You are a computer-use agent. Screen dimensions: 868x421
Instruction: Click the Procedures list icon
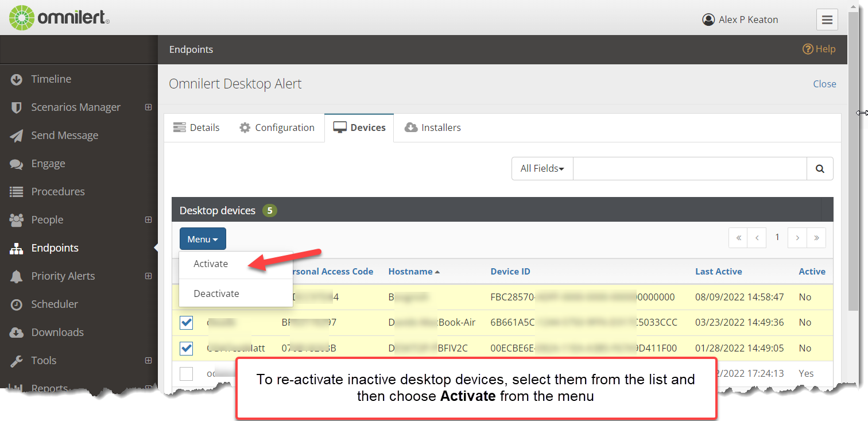point(17,192)
